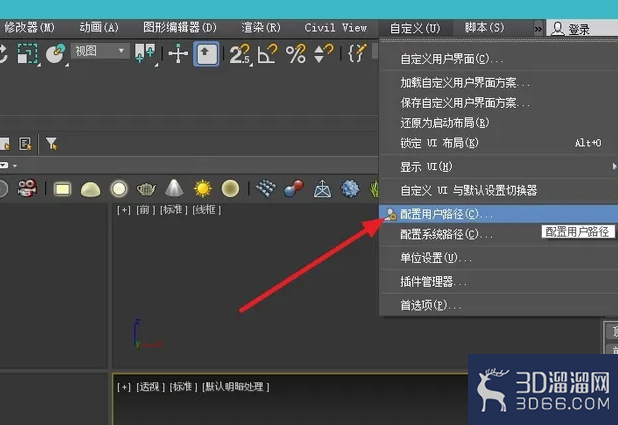Click the yellow sphere icon
The image size is (618, 425).
pyautogui.click(x=230, y=188)
